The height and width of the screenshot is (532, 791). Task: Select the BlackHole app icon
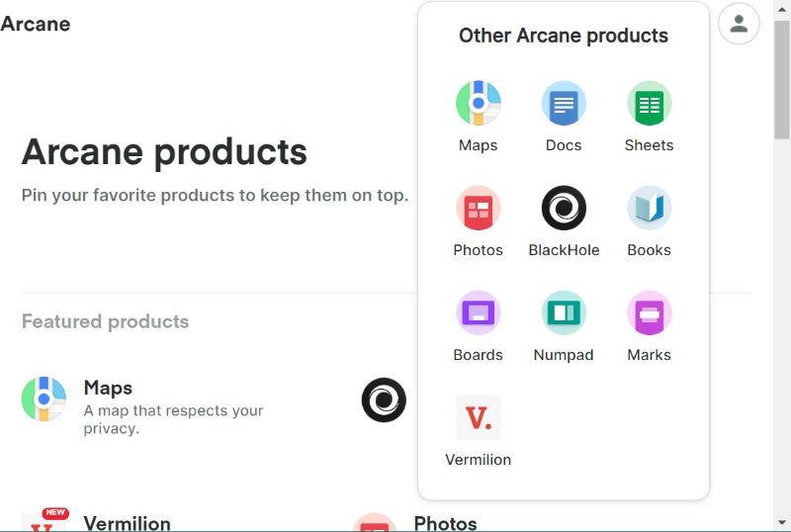coord(564,209)
